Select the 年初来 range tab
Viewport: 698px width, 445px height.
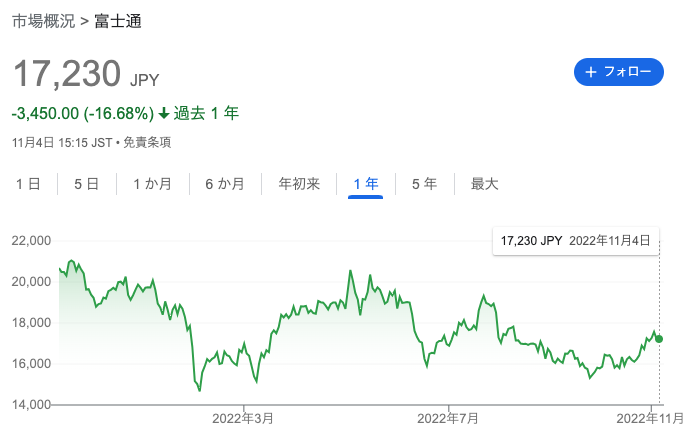point(299,184)
